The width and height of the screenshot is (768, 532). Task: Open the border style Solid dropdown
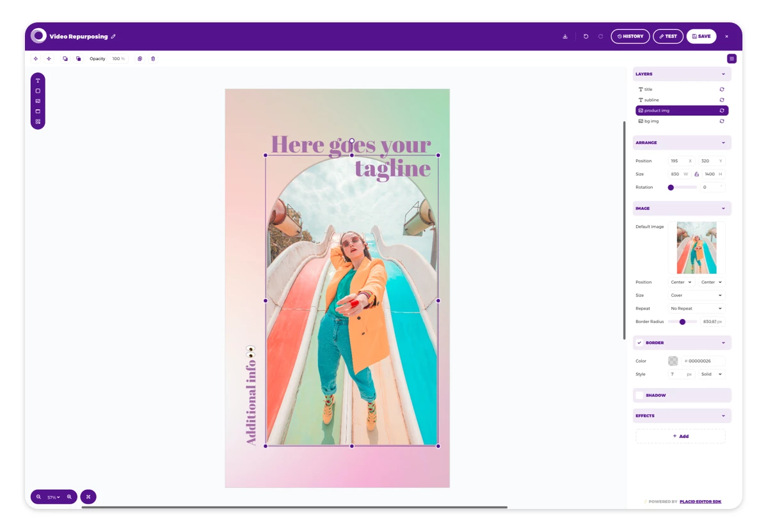[x=711, y=374]
